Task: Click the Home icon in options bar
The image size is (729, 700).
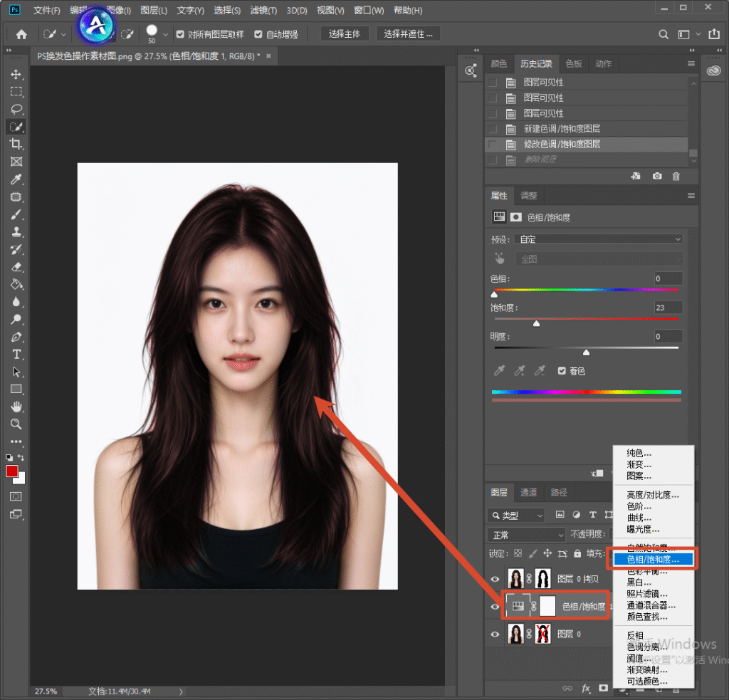Action: click(21, 34)
